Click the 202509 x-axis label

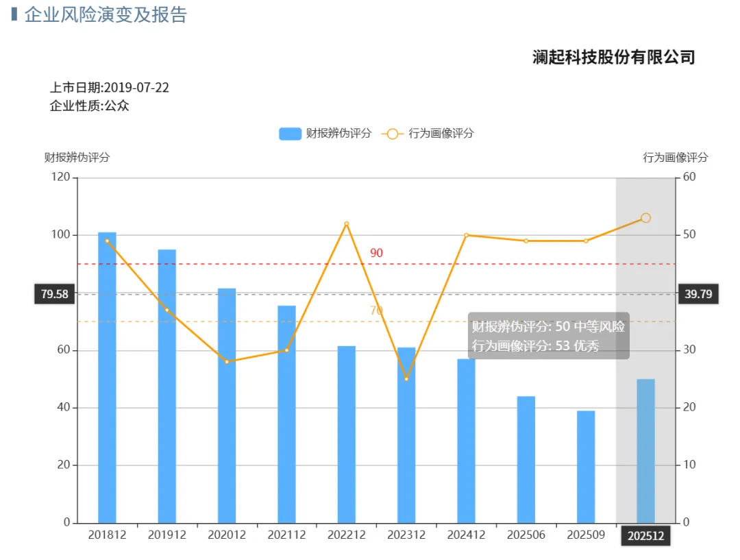point(586,535)
